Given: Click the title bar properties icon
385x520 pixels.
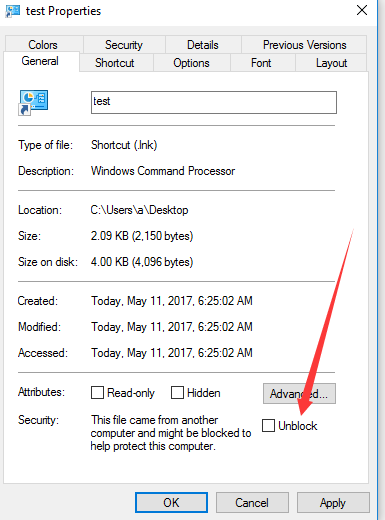Looking at the screenshot, I should point(13,11).
